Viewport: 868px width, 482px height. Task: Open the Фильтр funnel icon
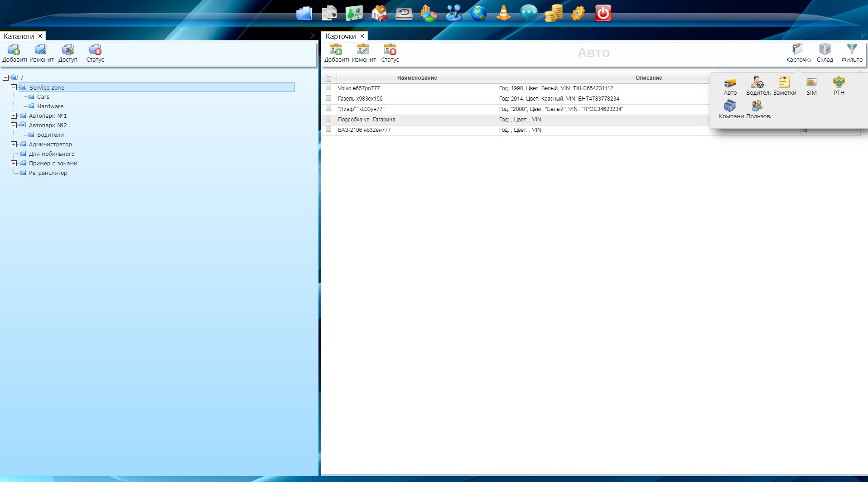pos(852,53)
